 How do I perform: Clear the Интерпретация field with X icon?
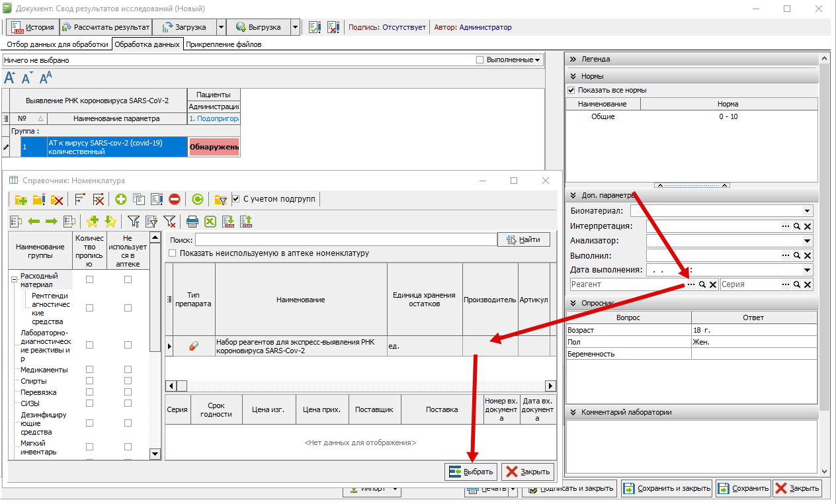pos(808,226)
